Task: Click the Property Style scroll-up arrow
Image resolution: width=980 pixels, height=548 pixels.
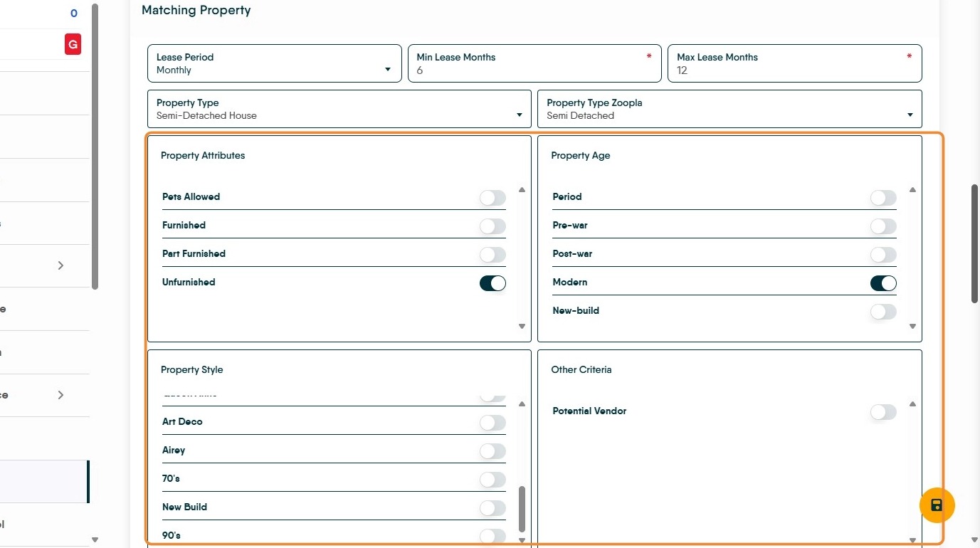Action: coord(522,404)
